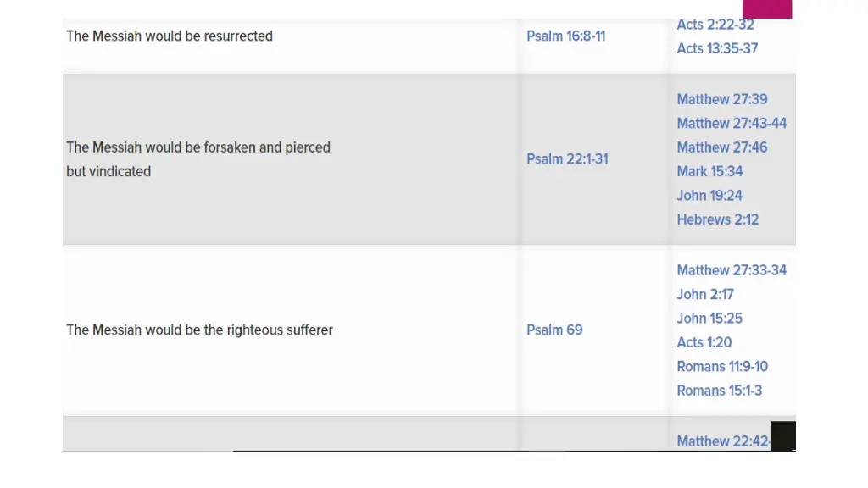Open the Psalm 22:1-31 link
868x488 pixels.
tap(567, 159)
